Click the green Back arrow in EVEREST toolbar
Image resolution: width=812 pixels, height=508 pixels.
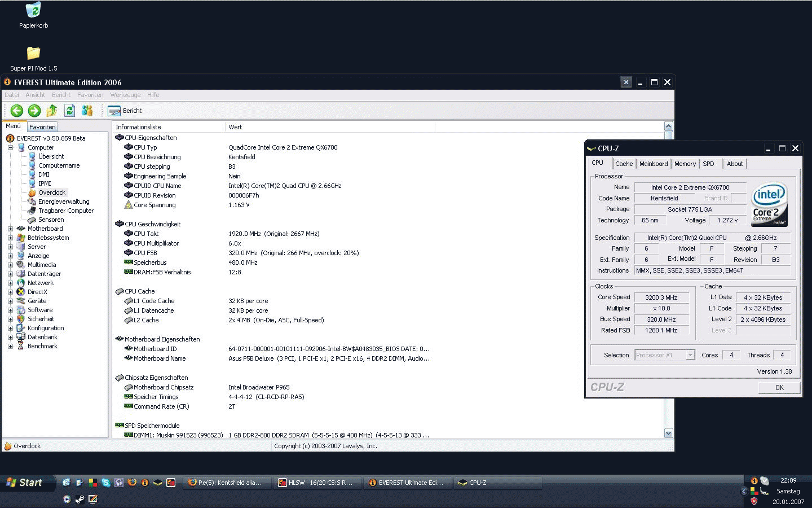click(17, 111)
